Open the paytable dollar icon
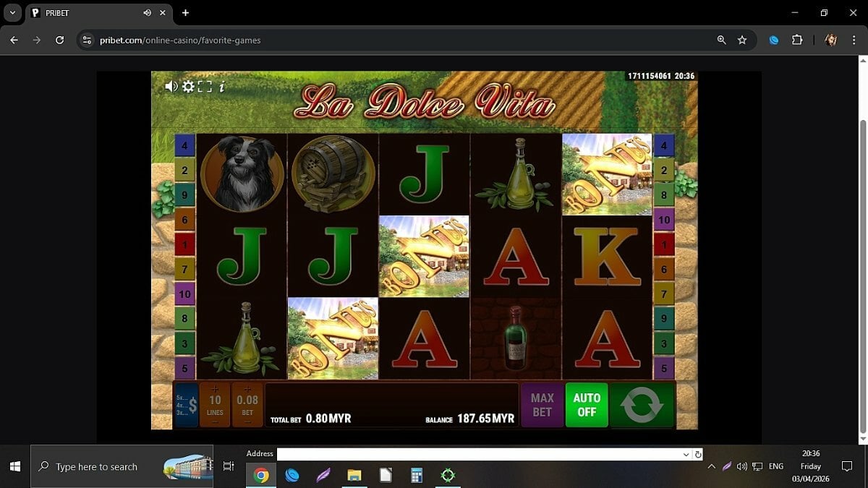This screenshot has width=868, height=488. click(187, 406)
